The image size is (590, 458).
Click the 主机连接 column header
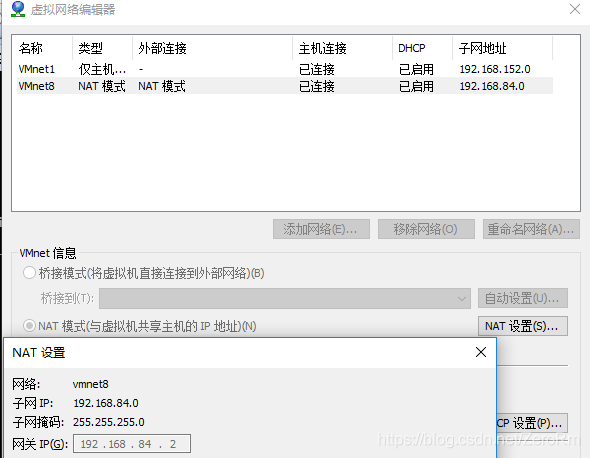(342, 48)
